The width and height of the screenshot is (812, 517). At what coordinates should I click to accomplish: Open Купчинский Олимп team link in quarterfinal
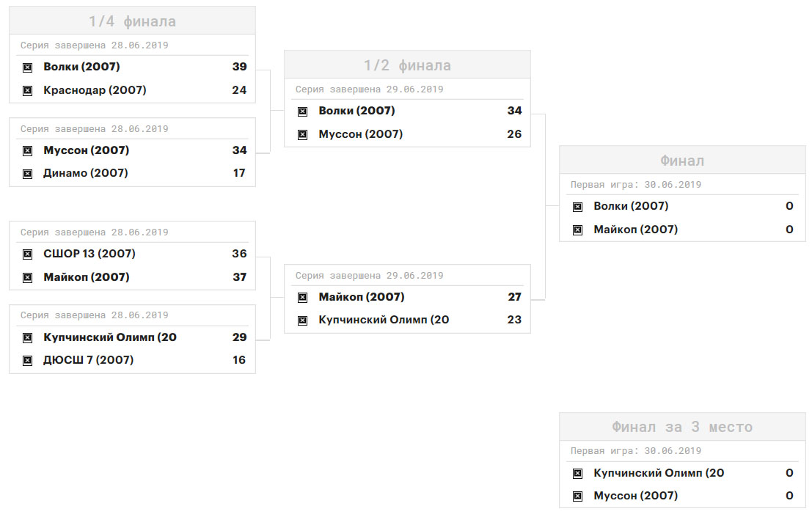(110, 337)
